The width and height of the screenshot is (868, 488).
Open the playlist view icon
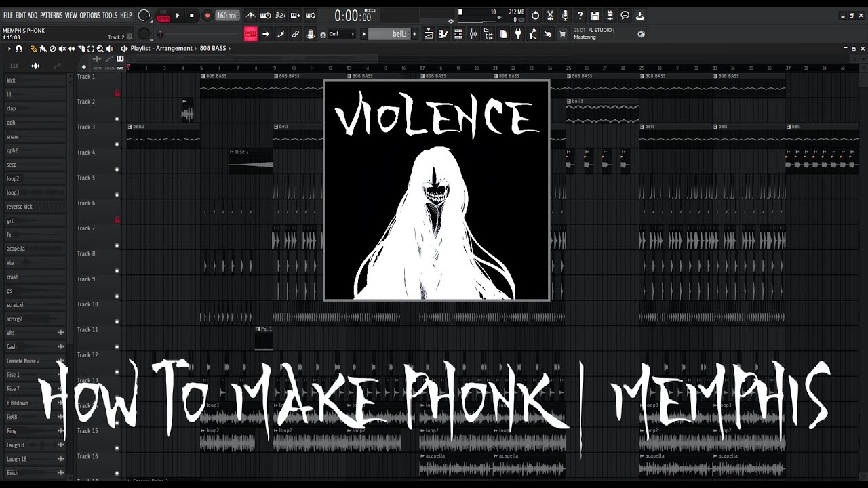point(429,34)
